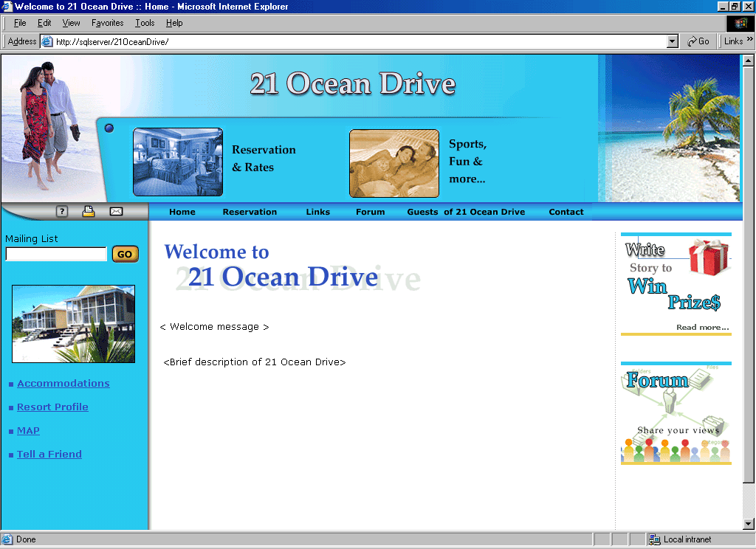Open the MAP link

[28, 430]
